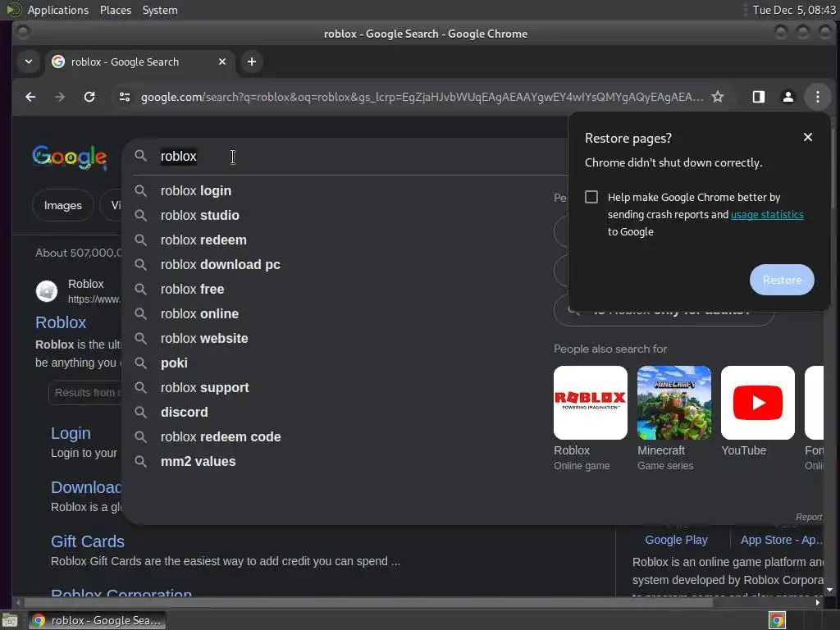Click the magnifier icon beside 'poki'
Viewport: 840px width, 630px height.
pos(140,363)
